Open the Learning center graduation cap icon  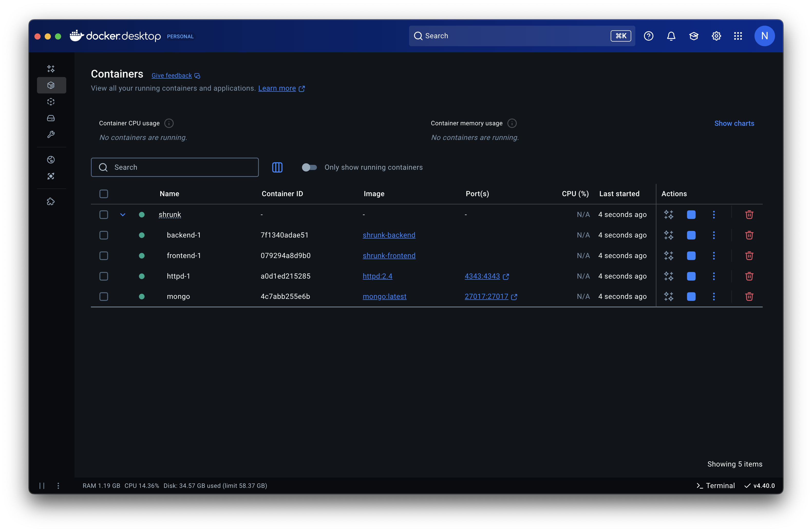click(694, 36)
